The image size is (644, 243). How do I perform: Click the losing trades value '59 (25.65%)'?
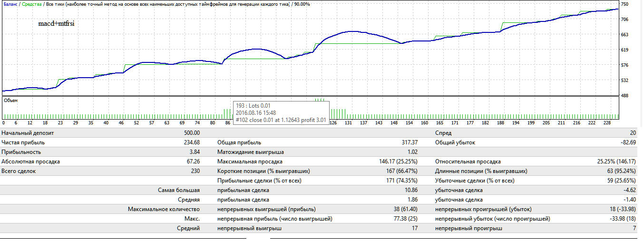(621, 181)
